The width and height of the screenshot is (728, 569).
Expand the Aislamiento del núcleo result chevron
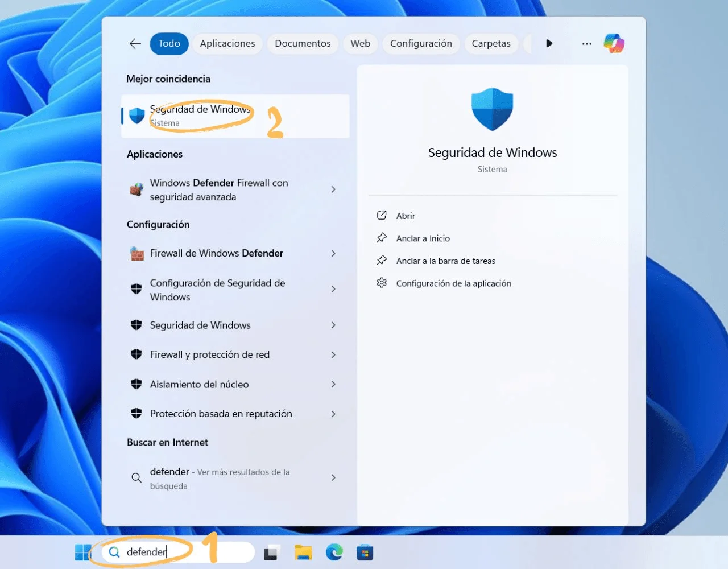click(x=333, y=384)
